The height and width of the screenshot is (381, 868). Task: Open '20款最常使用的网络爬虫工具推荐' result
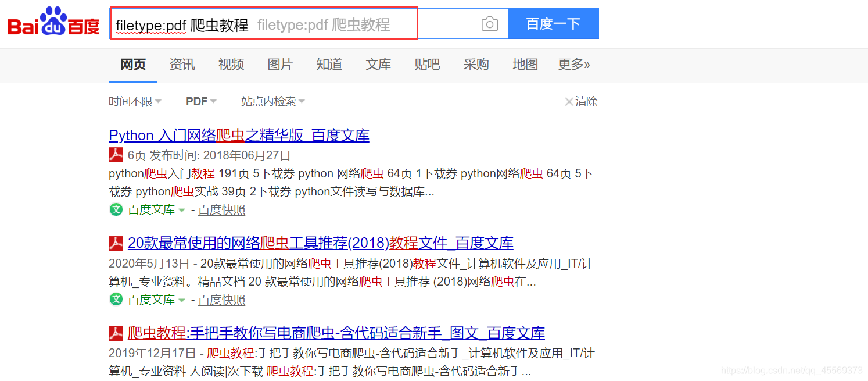click(321, 243)
